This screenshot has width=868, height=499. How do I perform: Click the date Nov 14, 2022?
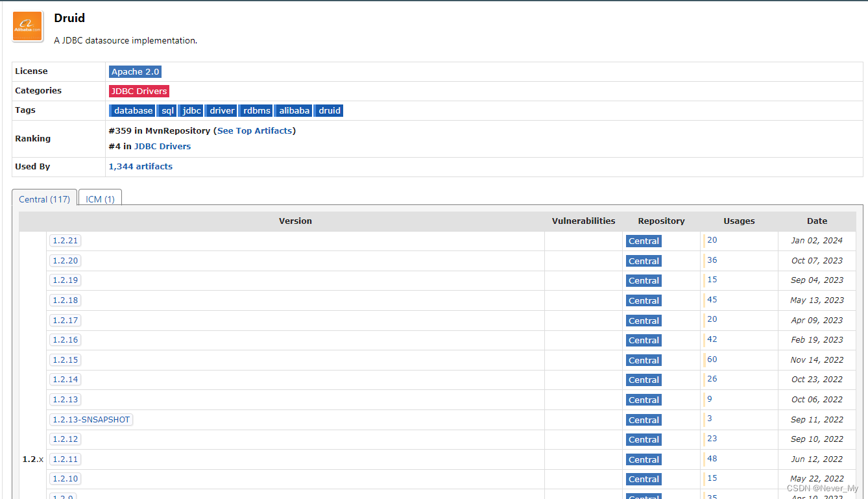817,360
